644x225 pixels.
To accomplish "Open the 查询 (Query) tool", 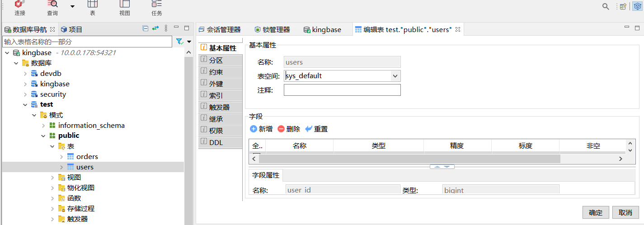I will pos(52,5).
